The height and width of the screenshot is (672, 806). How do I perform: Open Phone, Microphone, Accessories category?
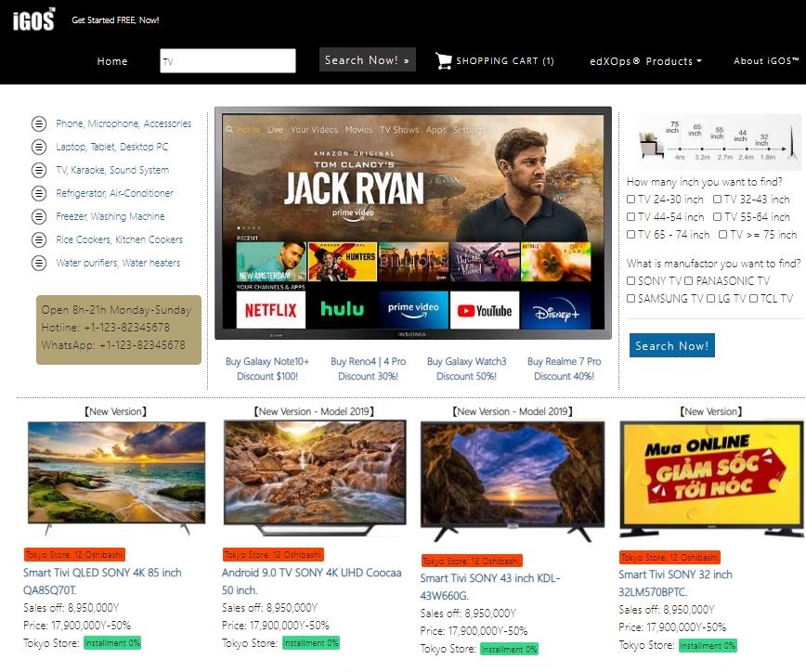123,123
